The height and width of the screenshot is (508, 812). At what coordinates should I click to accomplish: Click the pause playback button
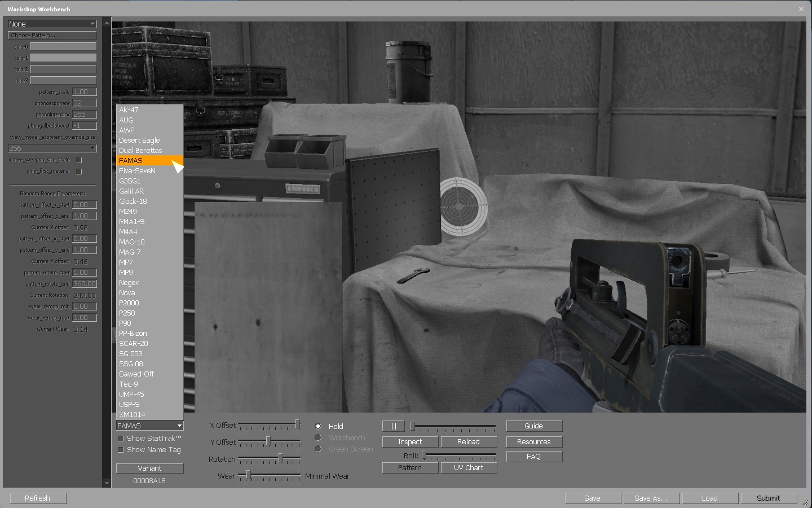click(x=394, y=426)
